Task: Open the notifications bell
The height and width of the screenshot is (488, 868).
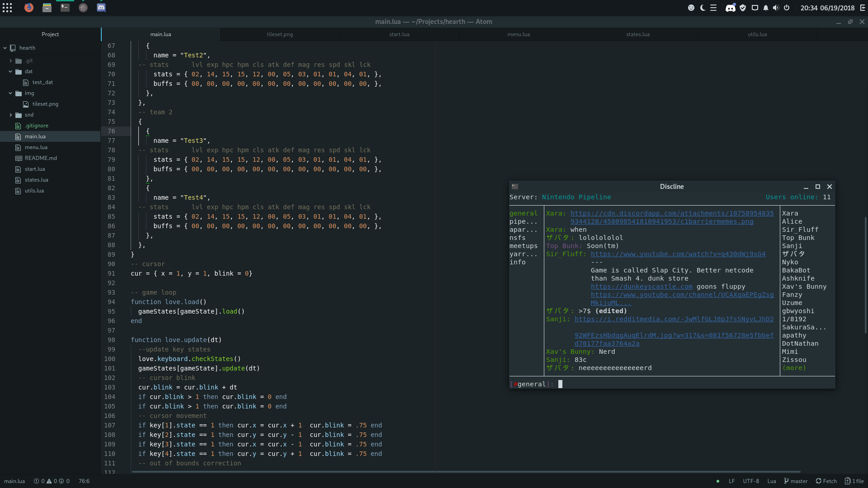Action: coord(766,8)
